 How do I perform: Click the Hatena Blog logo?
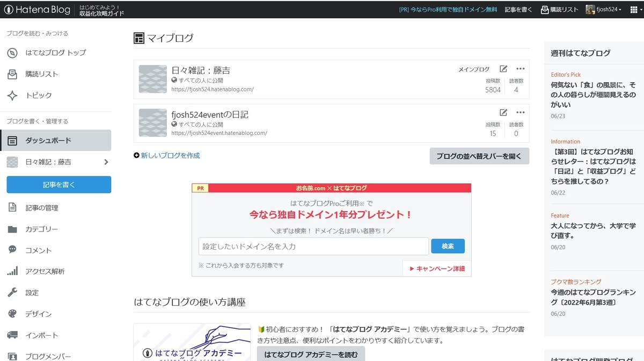tap(38, 10)
